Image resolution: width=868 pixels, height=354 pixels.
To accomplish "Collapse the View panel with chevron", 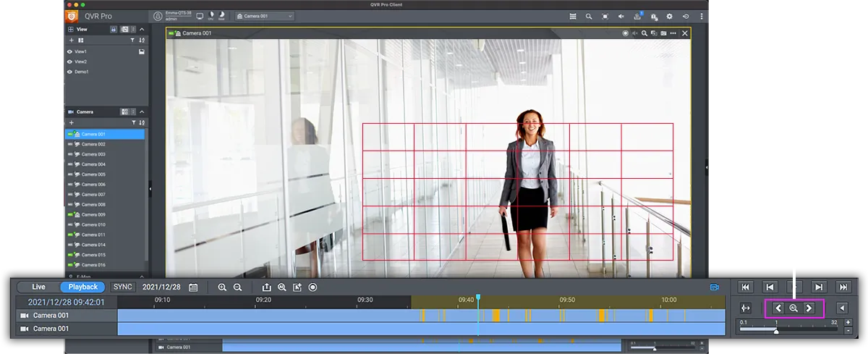I will [142, 29].
